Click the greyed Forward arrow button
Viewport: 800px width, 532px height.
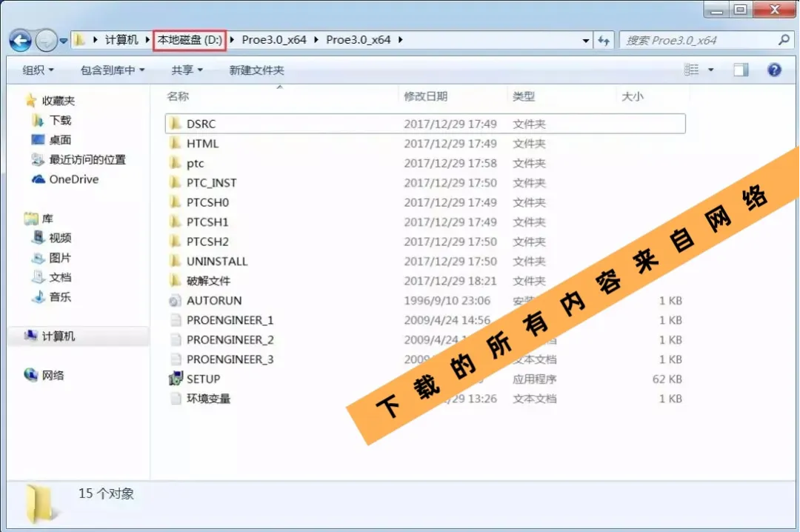coord(46,40)
